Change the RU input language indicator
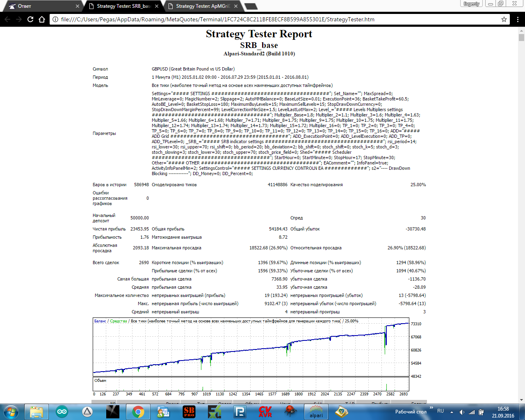 pos(441,411)
